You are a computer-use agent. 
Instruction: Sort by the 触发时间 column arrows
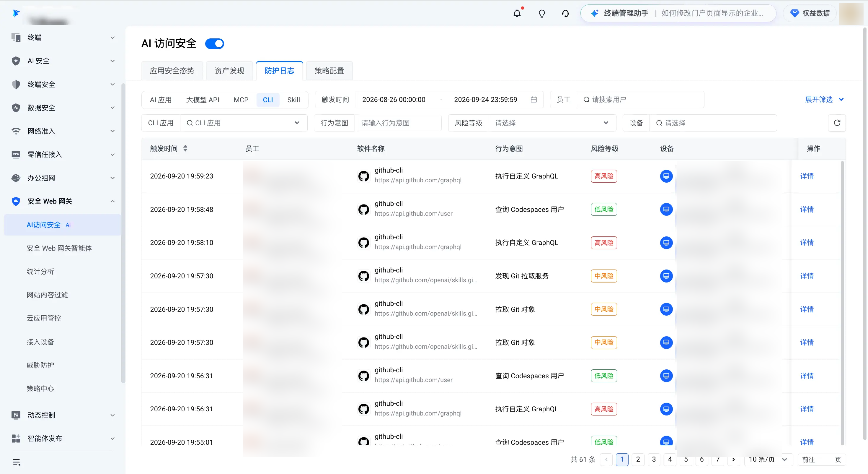coord(185,148)
